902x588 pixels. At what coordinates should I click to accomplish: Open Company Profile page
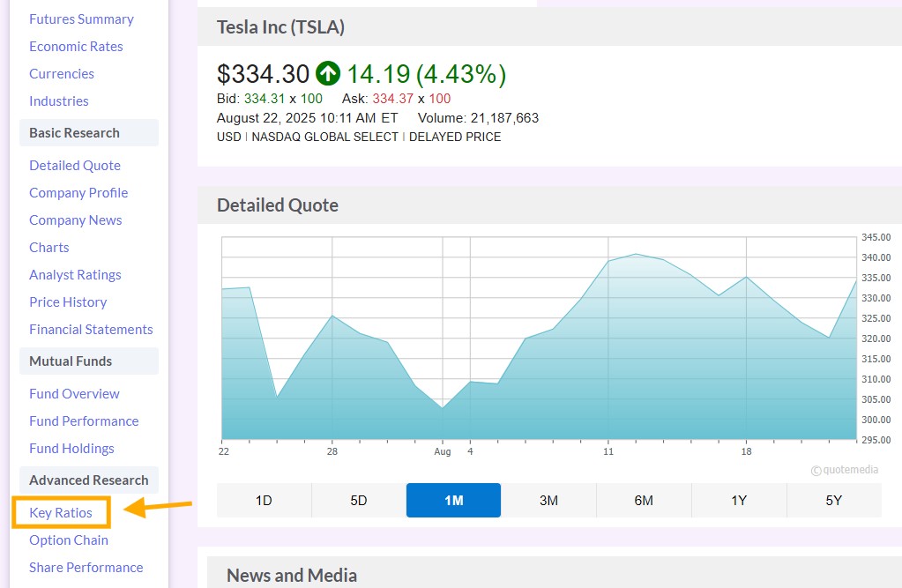point(78,193)
